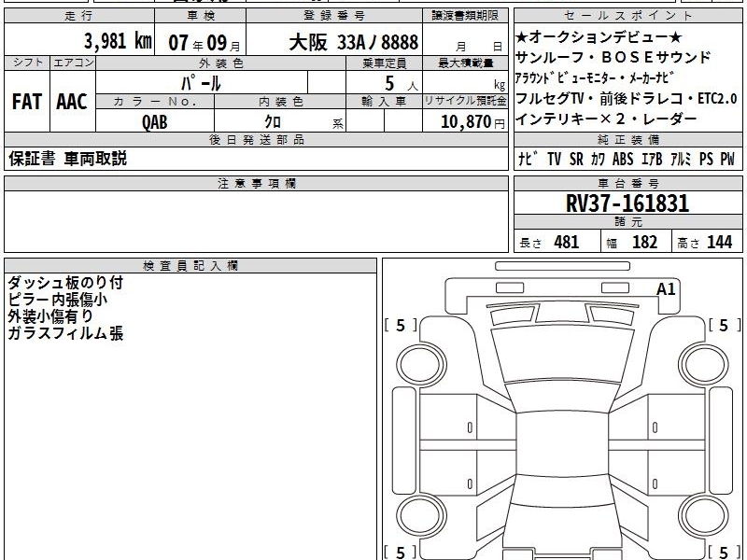Select the フルセグTV・前後ドラレコ・ETC2.0 line
The width and height of the screenshot is (747, 560).
[x=626, y=98]
